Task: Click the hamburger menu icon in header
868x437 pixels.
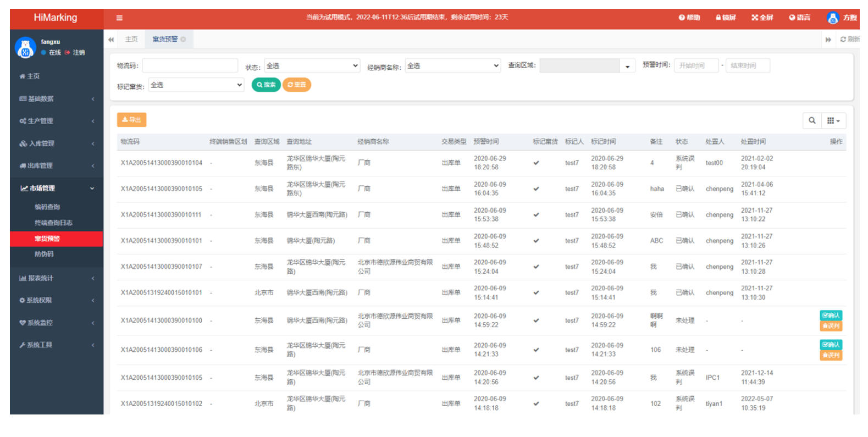Action: point(119,18)
